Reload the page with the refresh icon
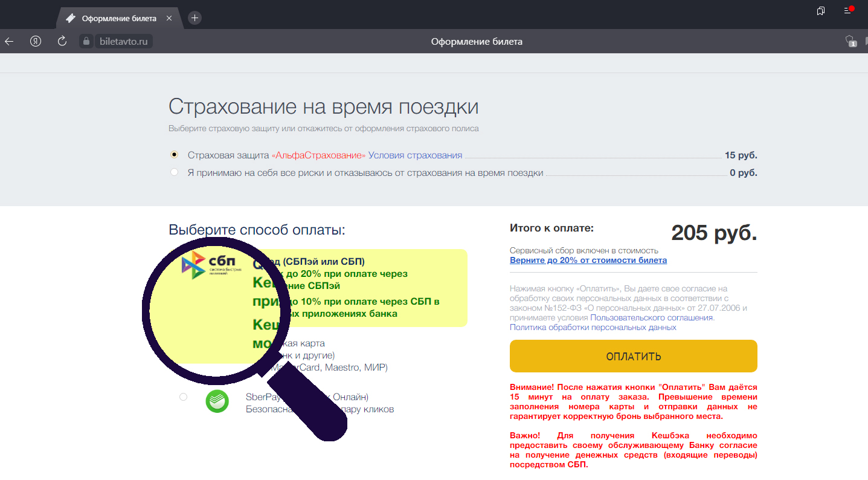Image resolution: width=868 pixels, height=480 pixels. (62, 41)
